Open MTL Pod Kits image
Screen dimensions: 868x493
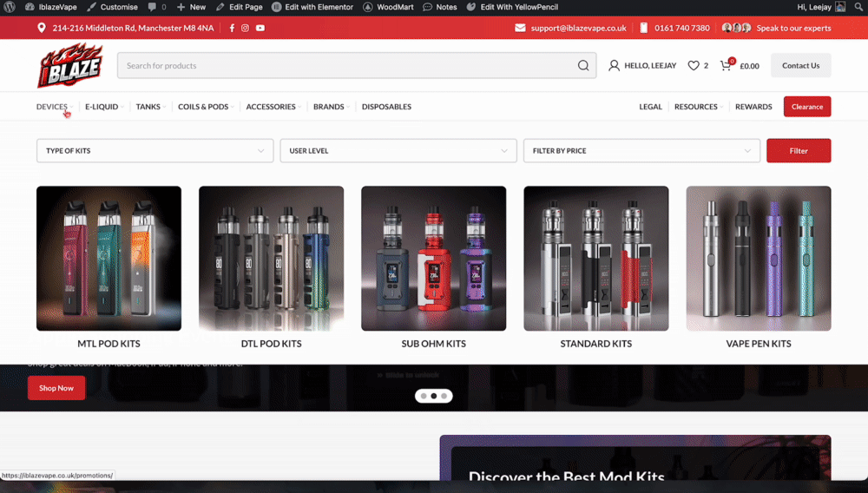108,259
